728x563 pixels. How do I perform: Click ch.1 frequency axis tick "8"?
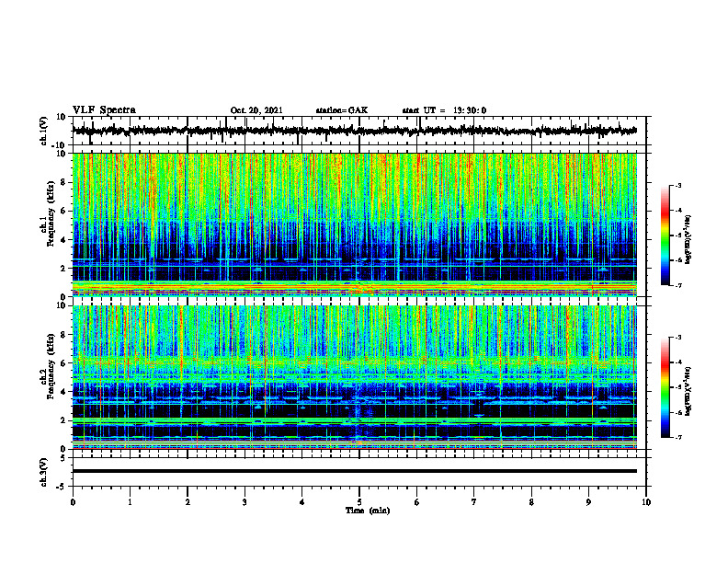[63, 182]
